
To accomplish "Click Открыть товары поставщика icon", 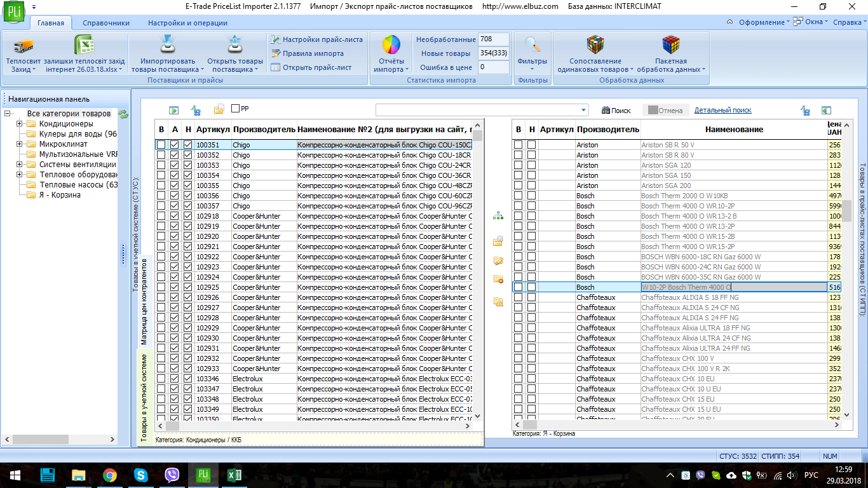I will coord(235,45).
